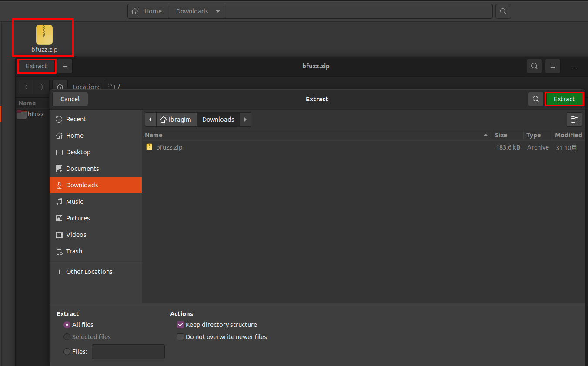
Task: Click the green Extract button
Action: click(x=564, y=99)
